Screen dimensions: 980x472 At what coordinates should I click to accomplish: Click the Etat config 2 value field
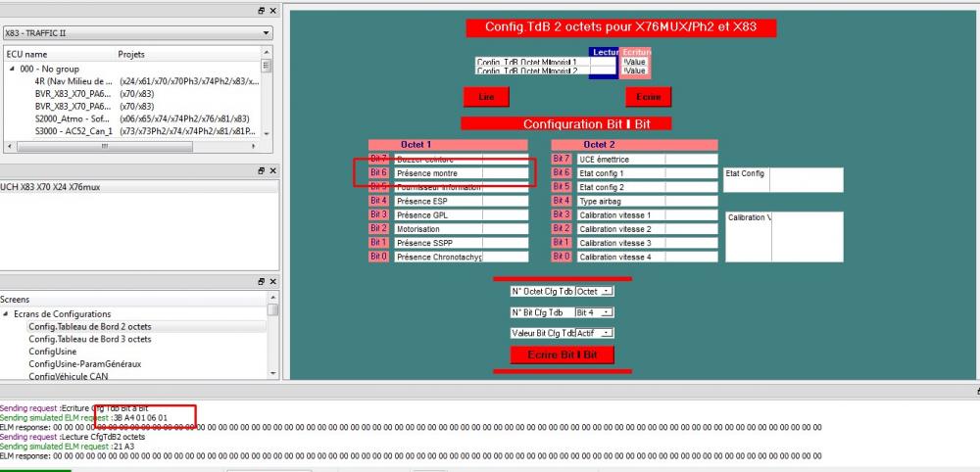tap(691, 187)
